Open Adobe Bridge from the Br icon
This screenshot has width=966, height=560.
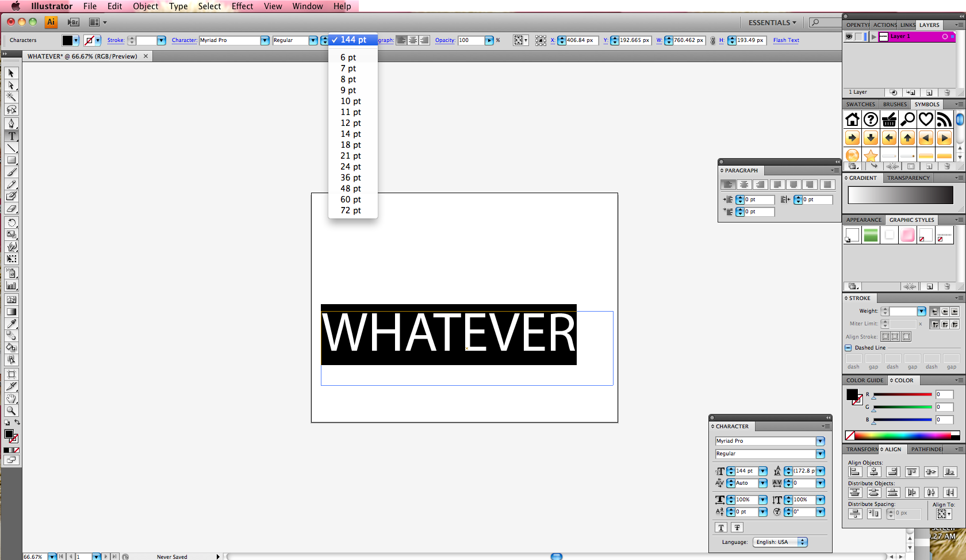(73, 22)
